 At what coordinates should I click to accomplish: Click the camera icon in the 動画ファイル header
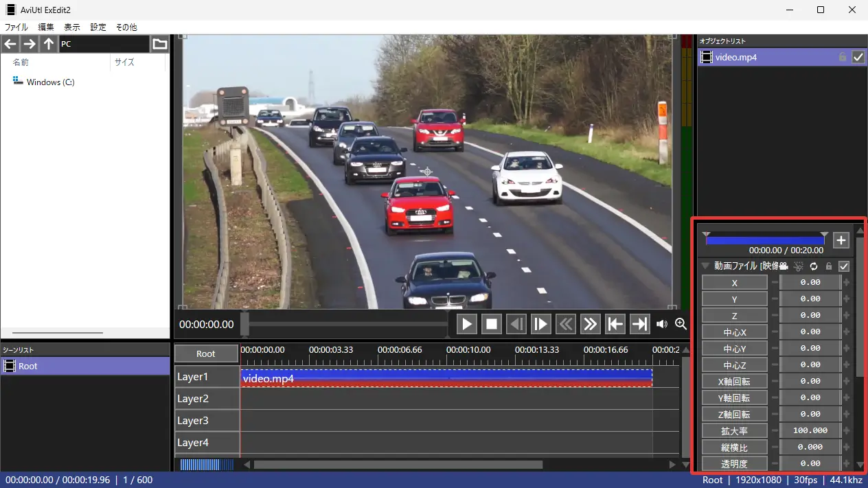coord(784,266)
